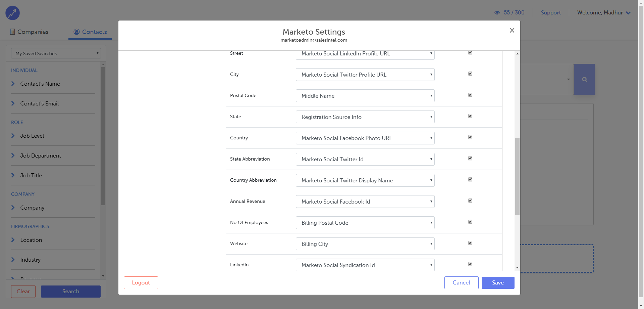Save the Marketo settings

pyautogui.click(x=498, y=283)
